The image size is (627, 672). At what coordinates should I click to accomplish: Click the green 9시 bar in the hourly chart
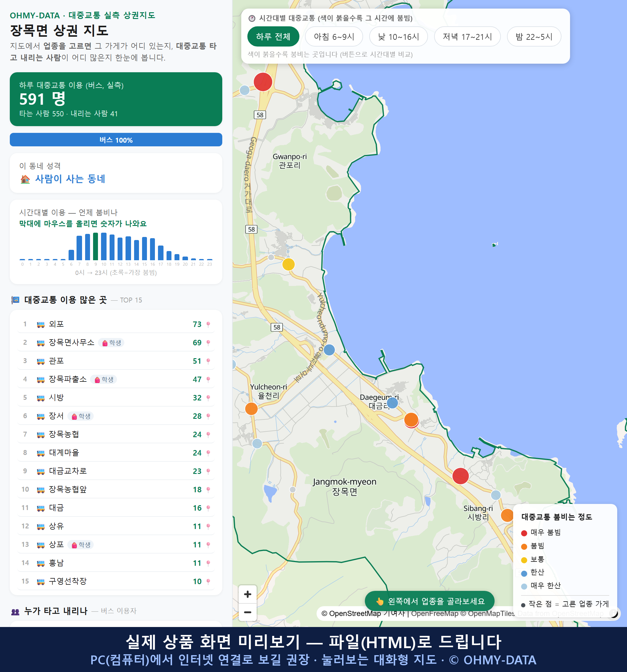tap(96, 246)
